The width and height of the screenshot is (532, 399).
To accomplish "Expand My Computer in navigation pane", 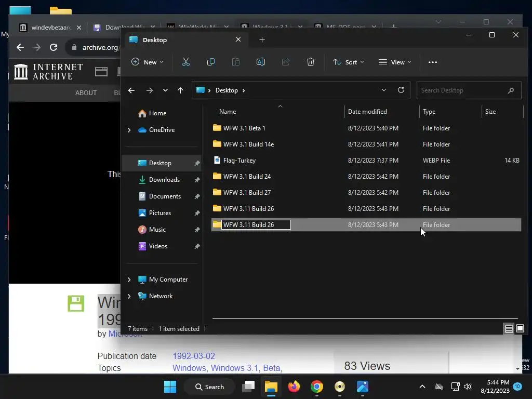I will (129, 280).
